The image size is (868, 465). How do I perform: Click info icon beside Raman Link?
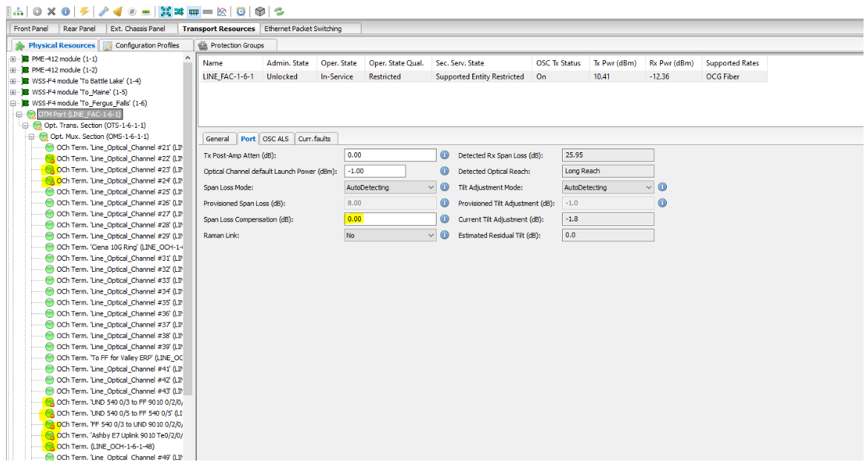pos(445,235)
